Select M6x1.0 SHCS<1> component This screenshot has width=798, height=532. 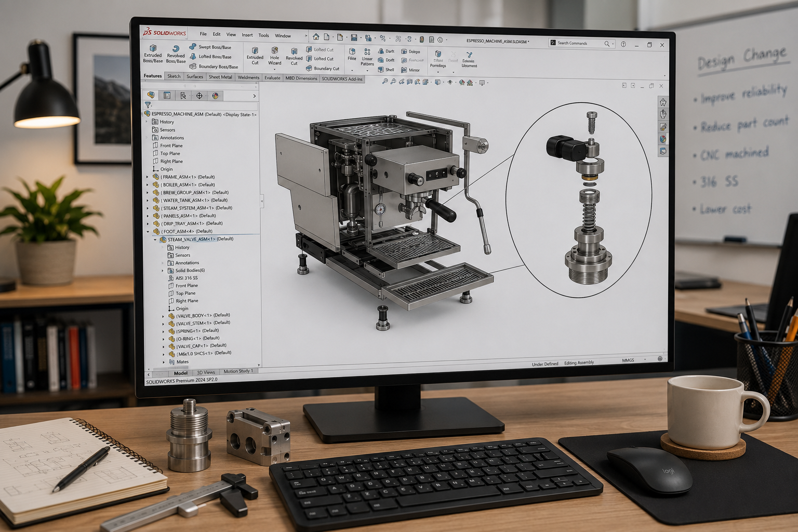click(x=200, y=353)
